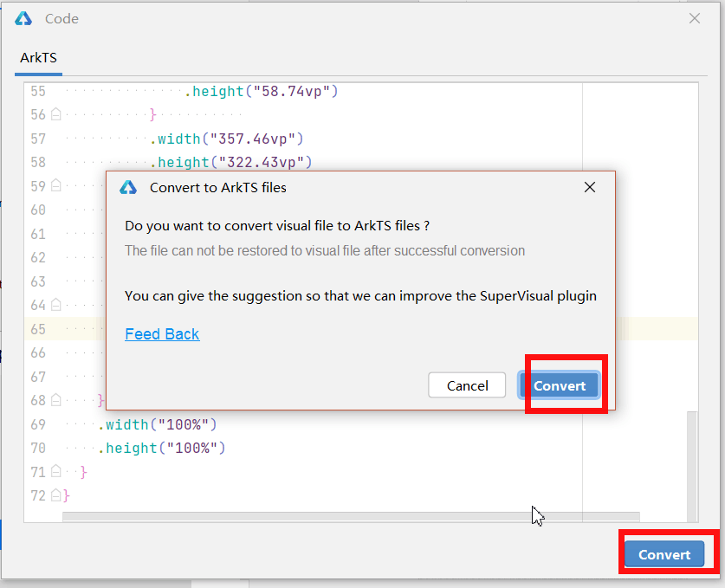The image size is (725, 588).
Task: Click the .width("100%") code on line 69
Action: pyautogui.click(x=157, y=424)
